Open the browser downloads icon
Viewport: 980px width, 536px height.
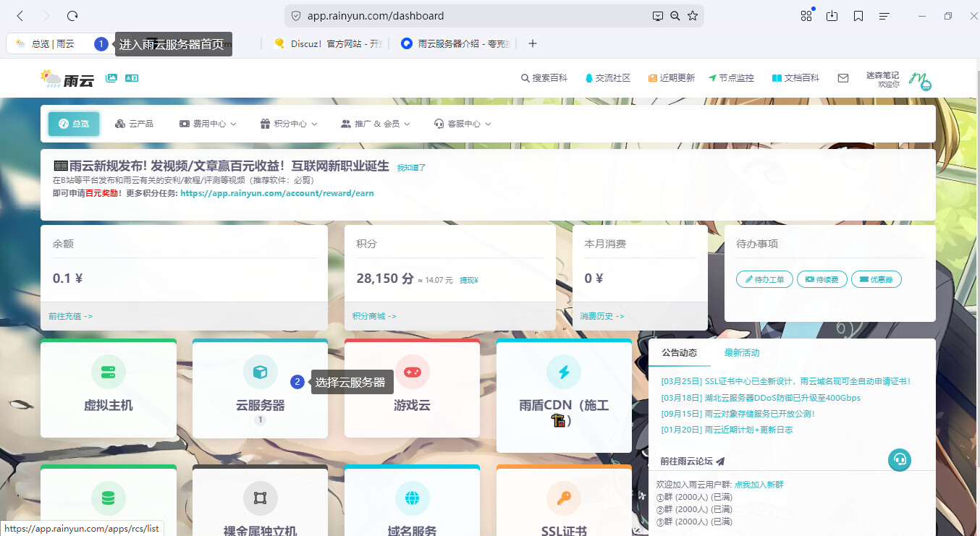click(832, 15)
